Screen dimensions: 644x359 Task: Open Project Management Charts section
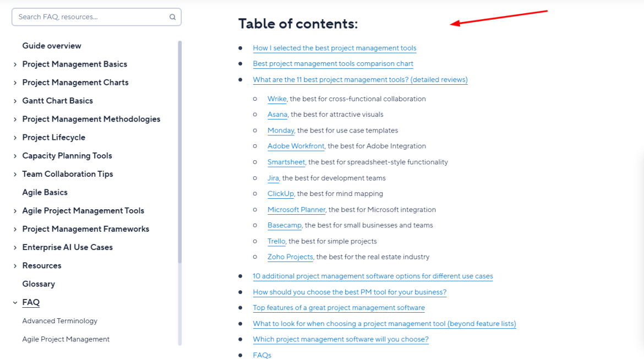coord(75,82)
